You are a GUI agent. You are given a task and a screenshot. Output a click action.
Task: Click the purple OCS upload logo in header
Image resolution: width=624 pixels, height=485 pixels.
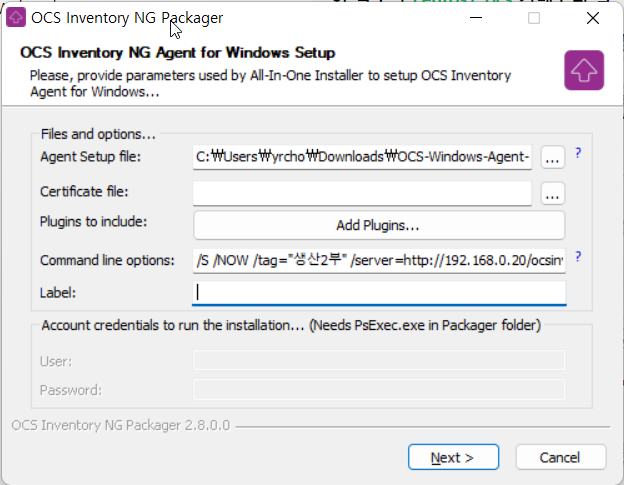point(584,70)
